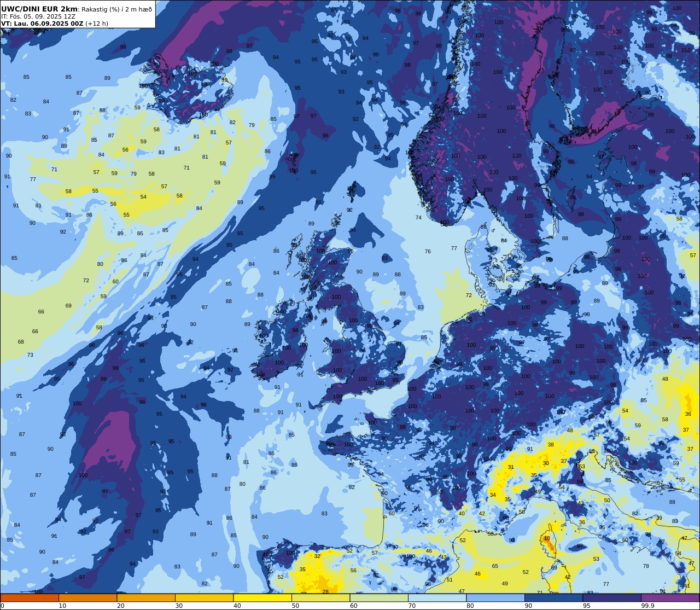
Task: Click the '20' tick label on the legend
Action: [x=121, y=606]
